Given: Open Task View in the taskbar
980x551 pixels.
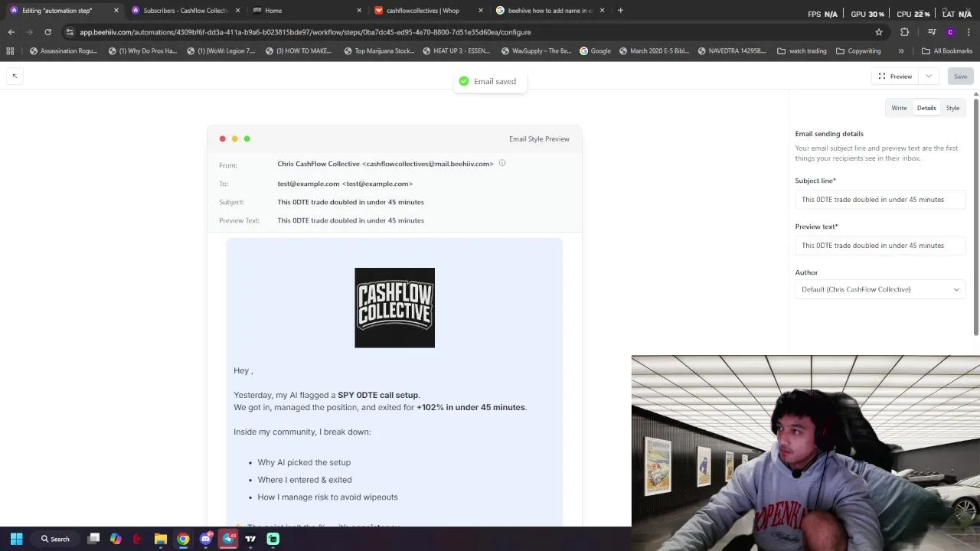Looking at the screenshot, I should coord(93,539).
